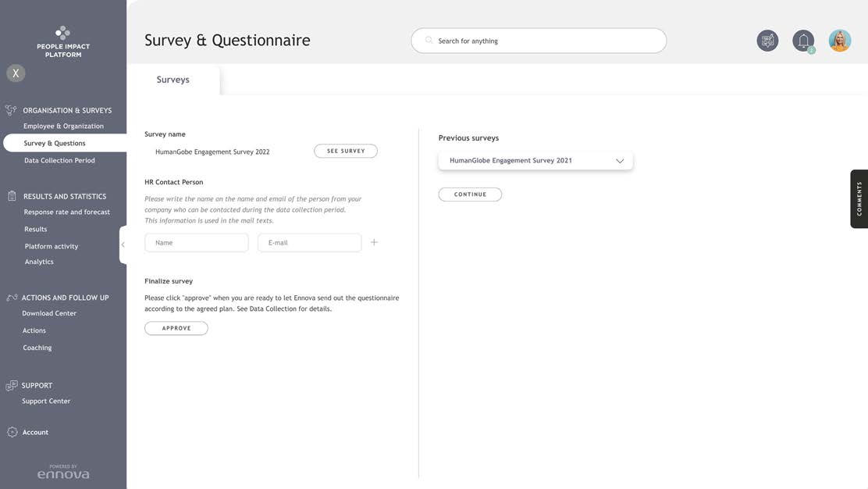Open the user profile avatar
Image resolution: width=868 pixels, height=489 pixels.
[x=840, y=41]
